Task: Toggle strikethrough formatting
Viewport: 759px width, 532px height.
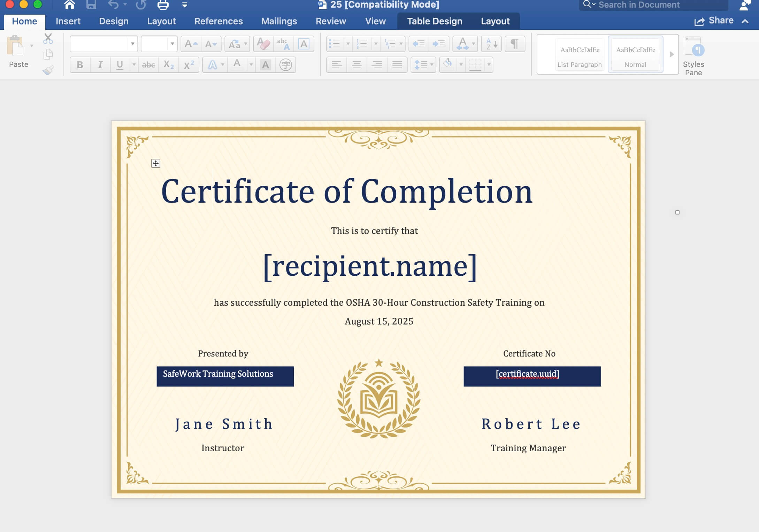Action: (x=148, y=65)
